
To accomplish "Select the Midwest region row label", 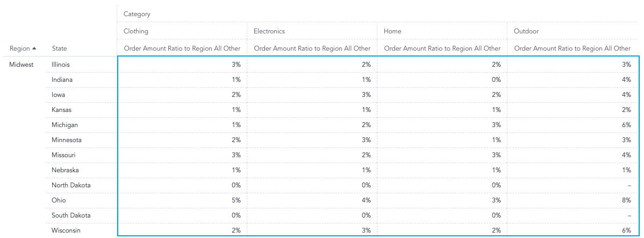I will coord(22,65).
